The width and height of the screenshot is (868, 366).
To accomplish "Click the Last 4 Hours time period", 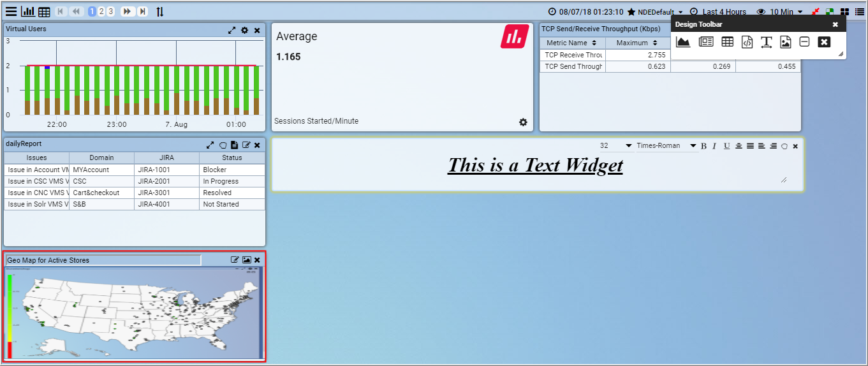I will coord(724,12).
